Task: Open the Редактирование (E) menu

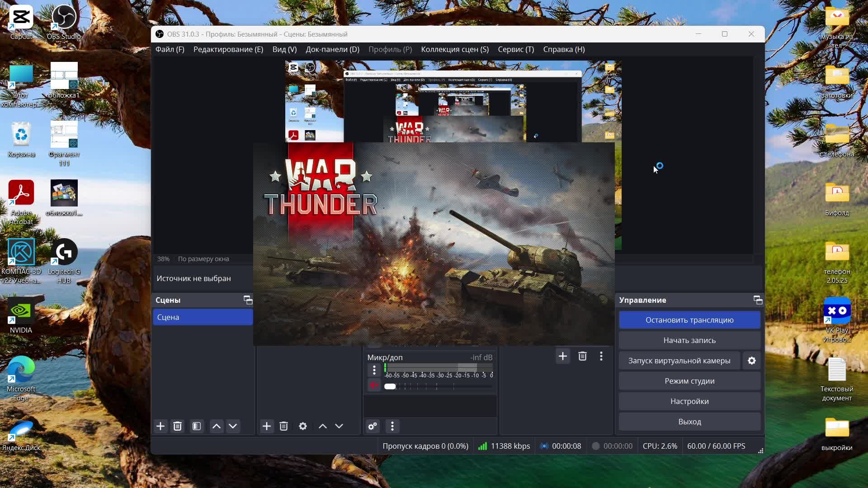Action: (x=228, y=49)
